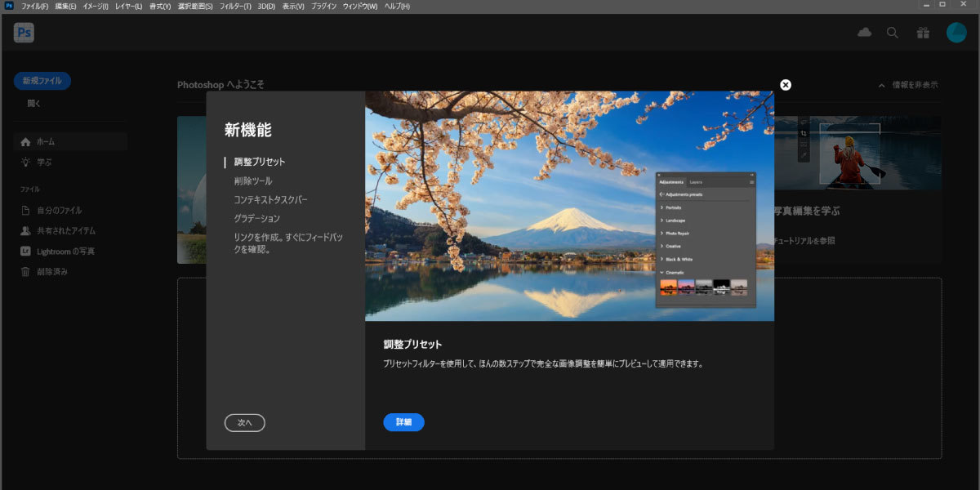Maximize the Photoshop window
The image size is (980, 490).
pyautogui.click(x=942, y=5)
